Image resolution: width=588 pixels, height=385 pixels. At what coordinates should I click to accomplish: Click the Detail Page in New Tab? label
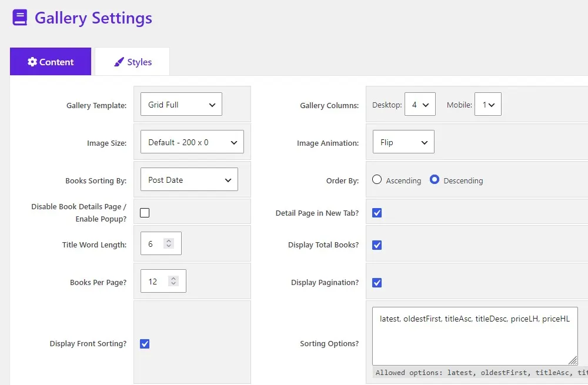tap(318, 213)
